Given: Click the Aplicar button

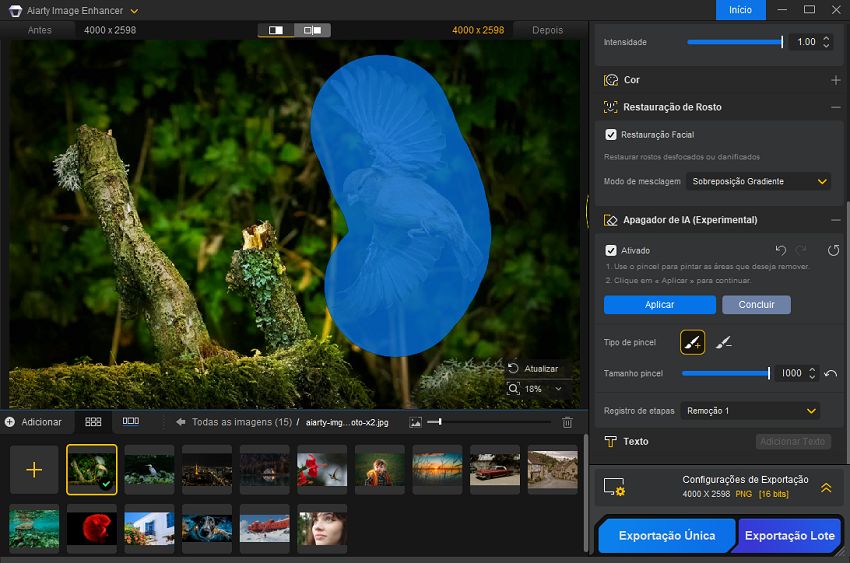Looking at the screenshot, I should pos(660,305).
